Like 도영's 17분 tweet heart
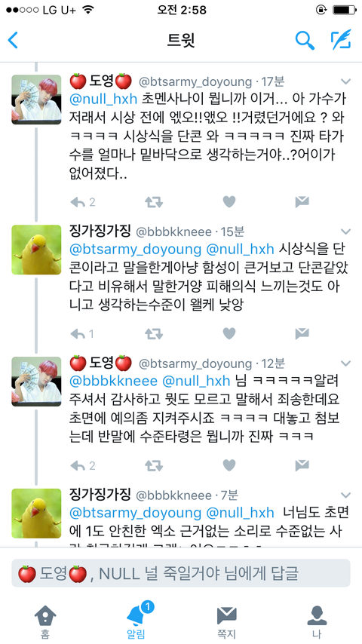This screenshot has height=644, width=362. pyautogui.click(x=229, y=201)
